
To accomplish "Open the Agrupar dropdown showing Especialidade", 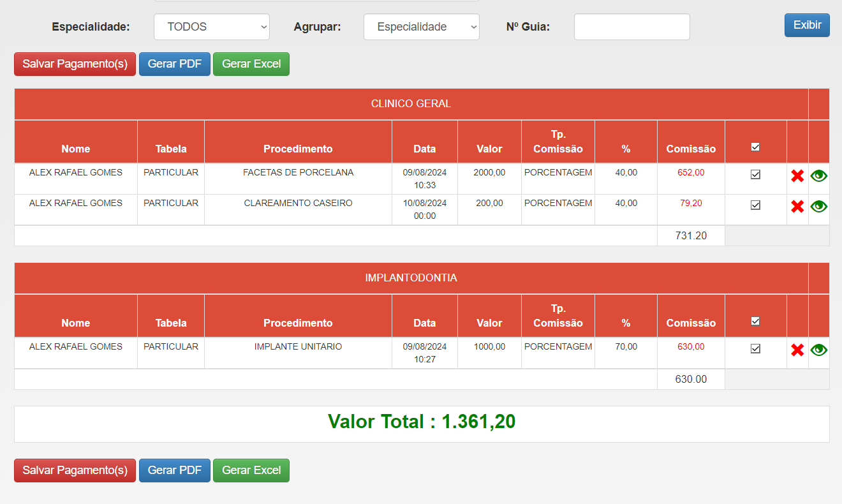I will coord(422,27).
